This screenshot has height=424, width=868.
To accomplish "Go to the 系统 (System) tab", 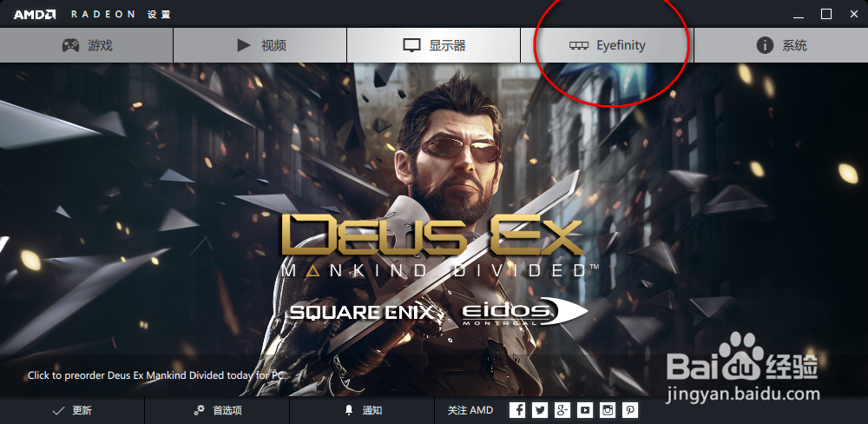I will coord(781,45).
